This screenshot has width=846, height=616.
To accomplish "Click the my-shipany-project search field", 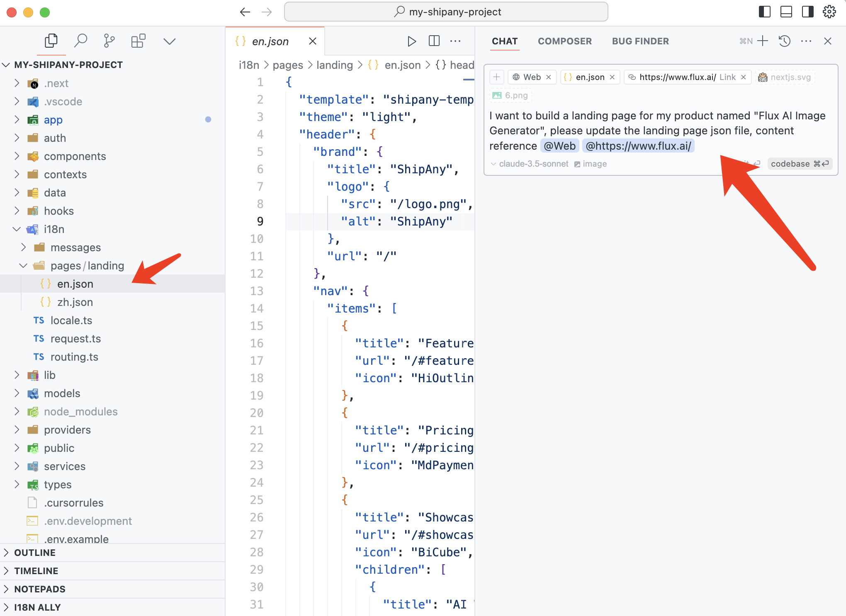I will tap(446, 12).
